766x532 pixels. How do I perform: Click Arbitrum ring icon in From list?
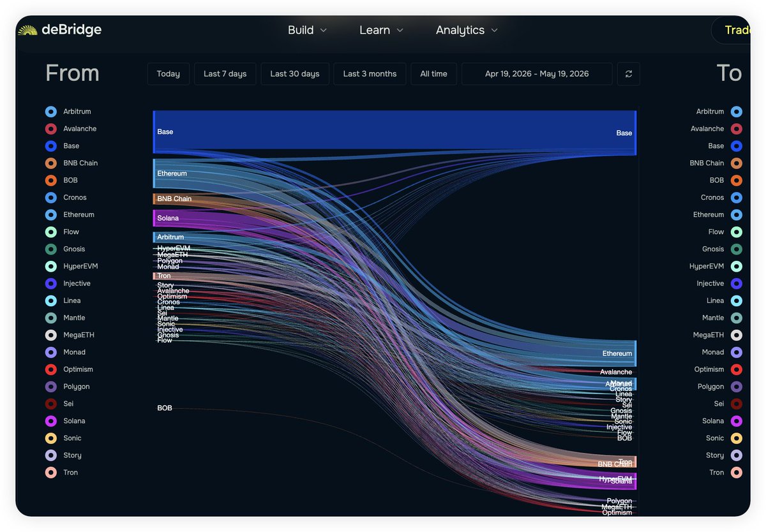pos(51,112)
